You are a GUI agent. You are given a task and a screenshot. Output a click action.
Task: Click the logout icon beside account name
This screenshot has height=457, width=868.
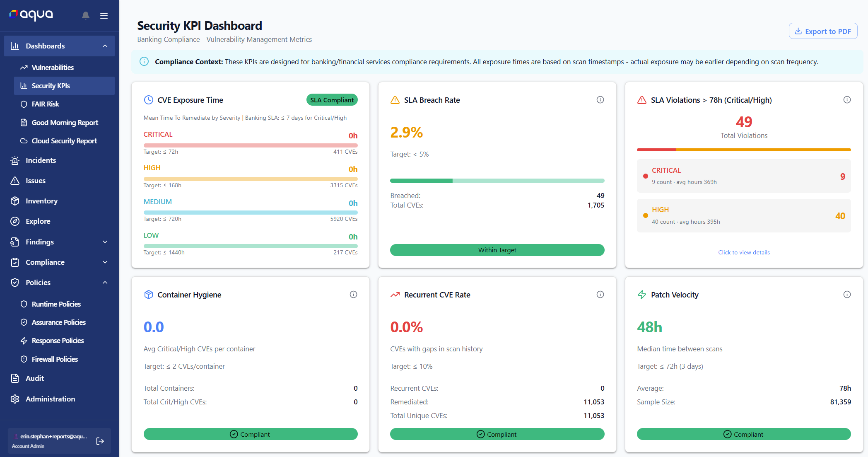point(100,441)
